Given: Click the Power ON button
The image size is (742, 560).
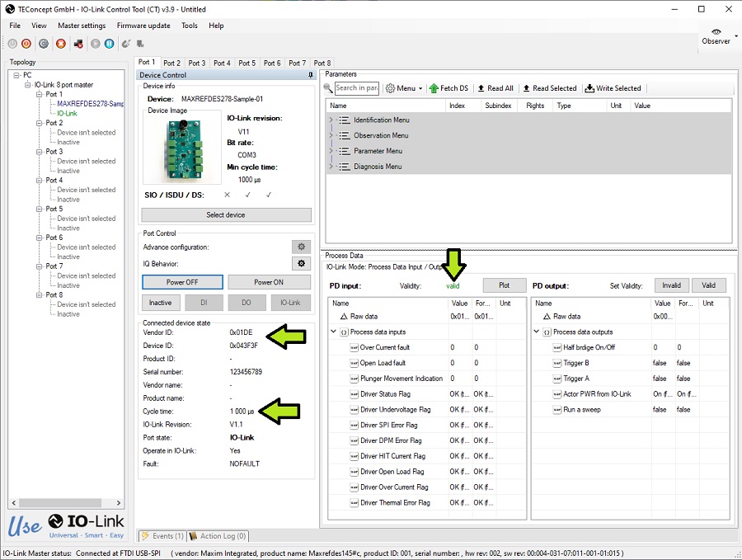Looking at the screenshot, I should pyautogui.click(x=269, y=282).
